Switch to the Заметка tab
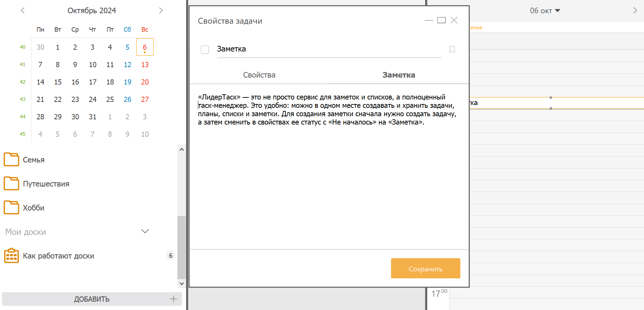Screen dimensions: 644x310 [x=399, y=75]
